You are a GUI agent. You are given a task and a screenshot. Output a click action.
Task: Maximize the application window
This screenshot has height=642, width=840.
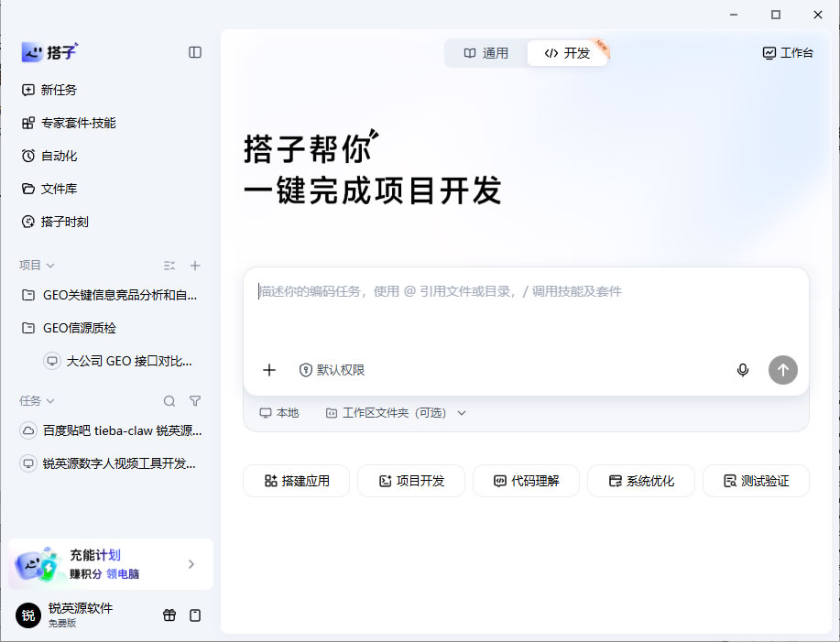point(775,15)
